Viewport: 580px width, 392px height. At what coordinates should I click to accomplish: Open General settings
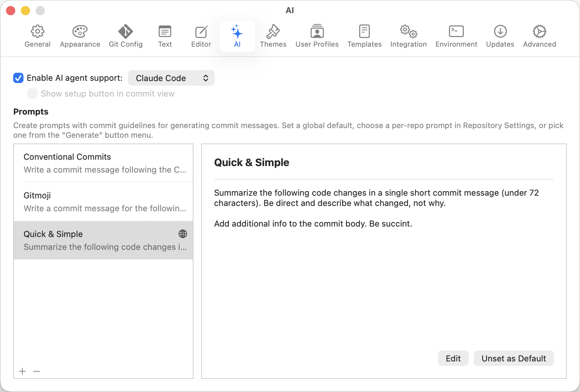(37, 35)
